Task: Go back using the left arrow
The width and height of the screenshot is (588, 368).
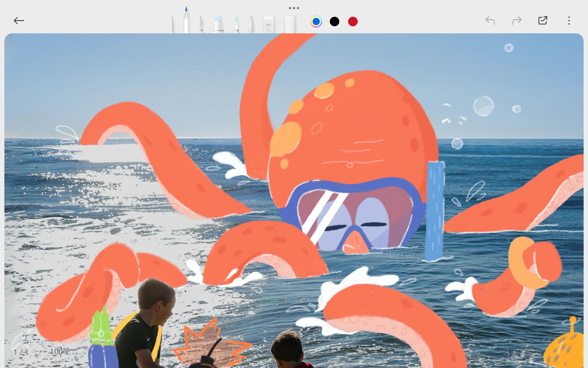Action: coord(19,21)
